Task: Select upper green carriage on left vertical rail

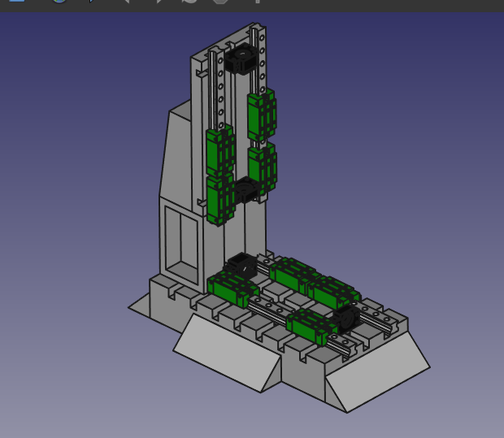Action: [x=220, y=151]
